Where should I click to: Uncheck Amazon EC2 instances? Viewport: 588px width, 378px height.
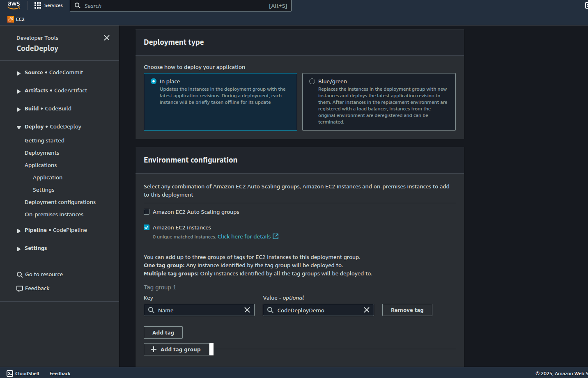click(147, 227)
